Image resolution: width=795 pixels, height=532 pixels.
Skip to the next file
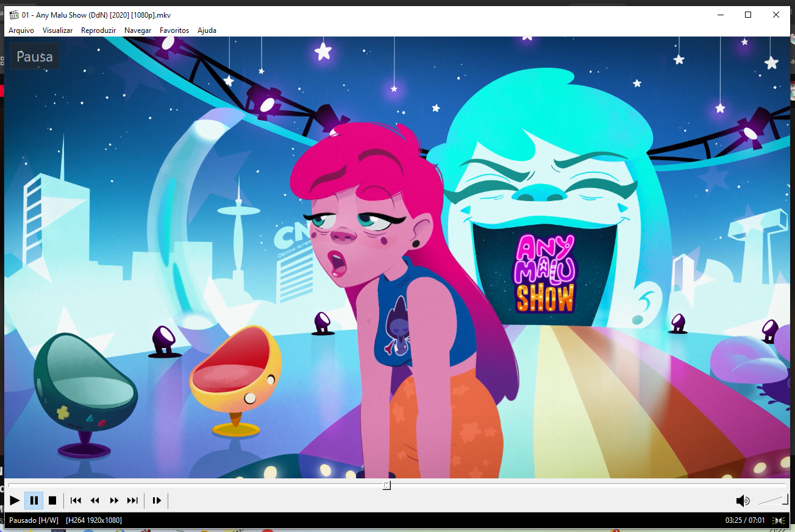[x=132, y=501]
